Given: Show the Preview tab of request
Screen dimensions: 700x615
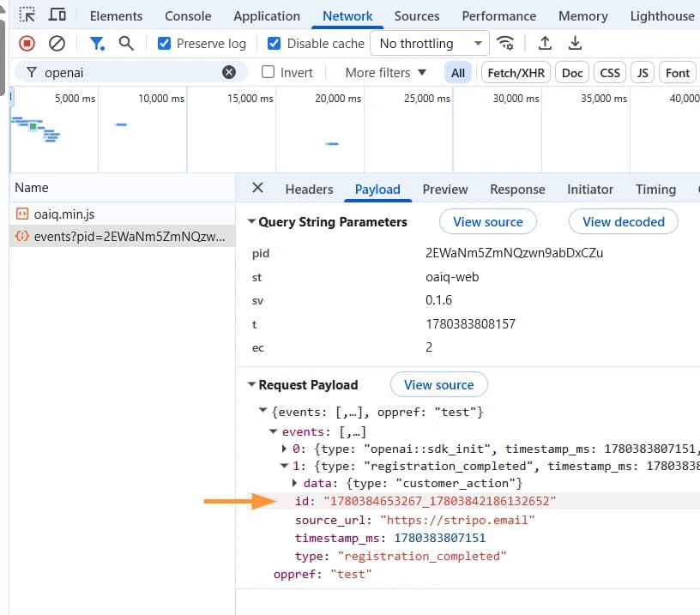Looking at the screenshot, I should [x=445, y=190].
